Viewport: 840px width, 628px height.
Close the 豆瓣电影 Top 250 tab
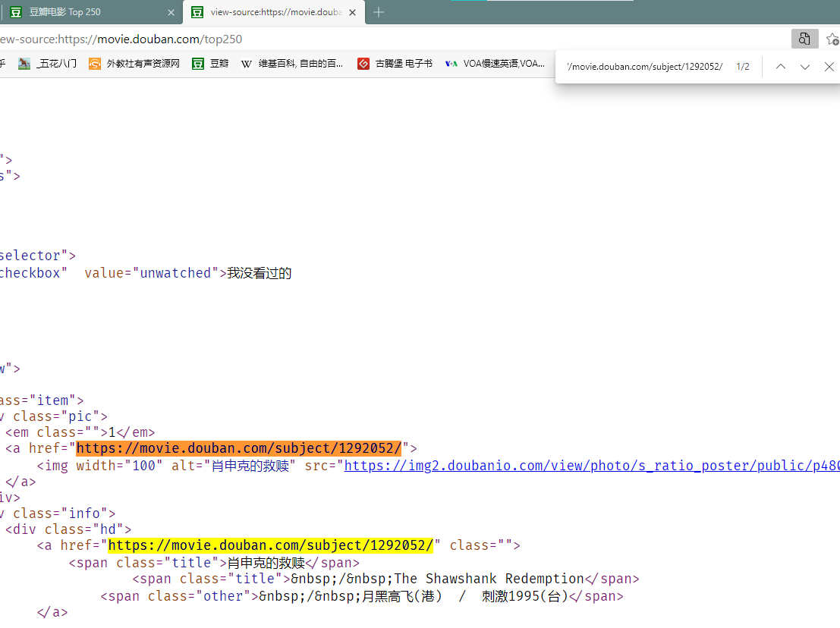click(171, 12)
